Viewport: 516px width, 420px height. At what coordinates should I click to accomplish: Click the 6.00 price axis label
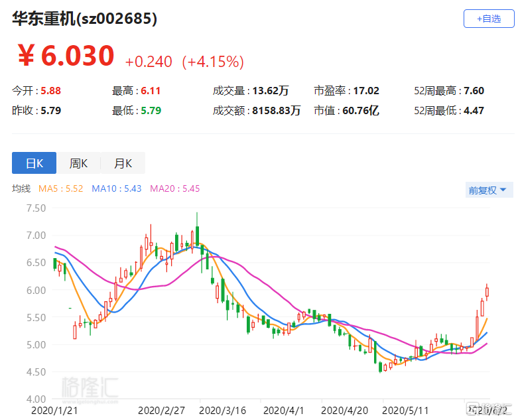coord(36,290)
